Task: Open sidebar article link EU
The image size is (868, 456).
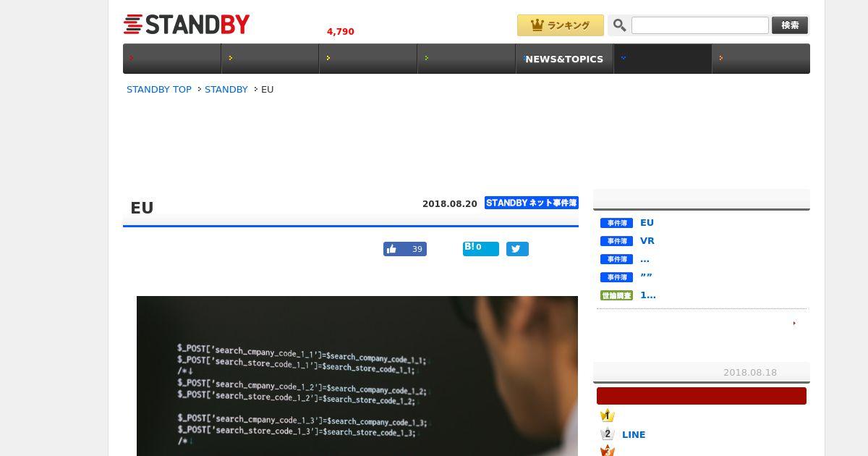Action: [647, 223]
